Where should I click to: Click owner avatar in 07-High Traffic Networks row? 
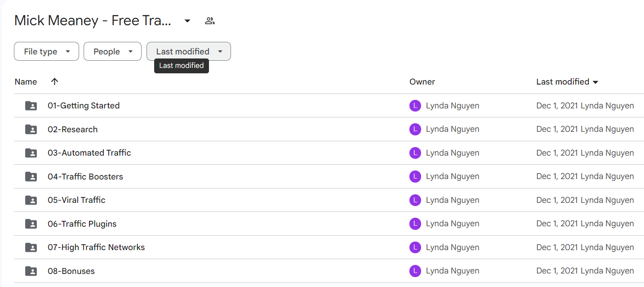[415, 247]
